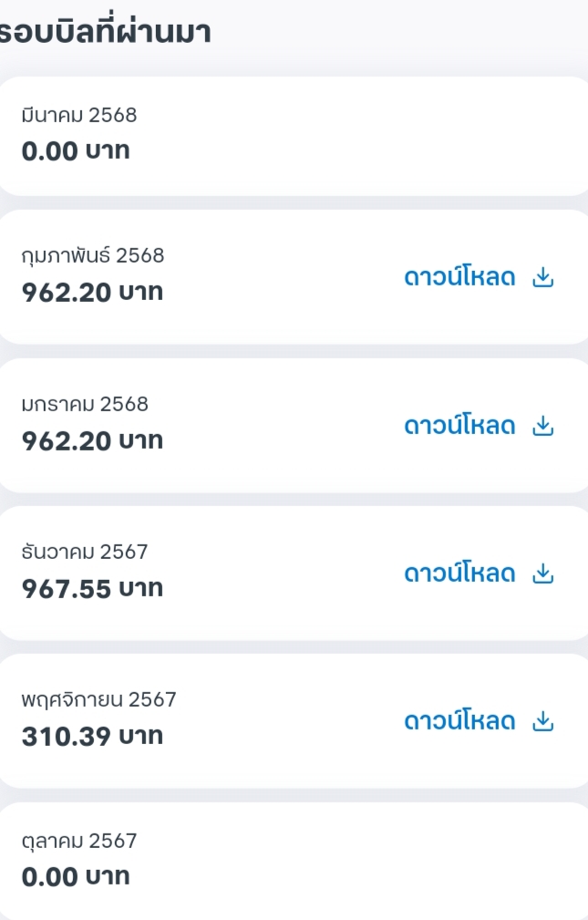This screenshot has width=588, height=920.
Task: Select the 0.00 บาท amount for ตุลาคม
Action: 76,876
